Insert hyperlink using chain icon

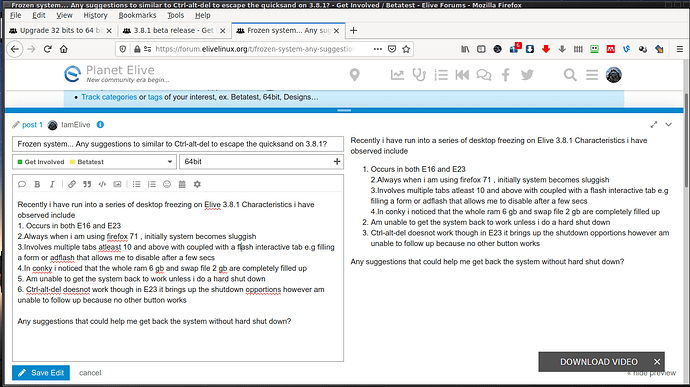(72, 184)
